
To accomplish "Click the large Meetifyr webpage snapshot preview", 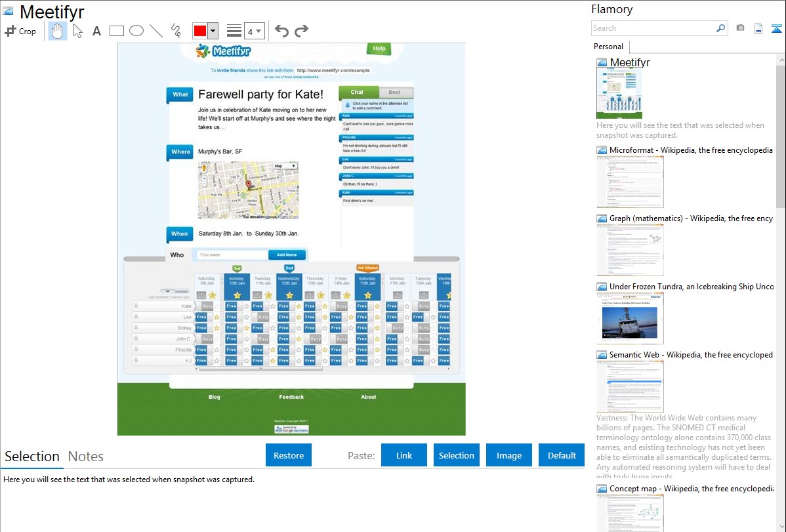I will (x=291, y=239).
